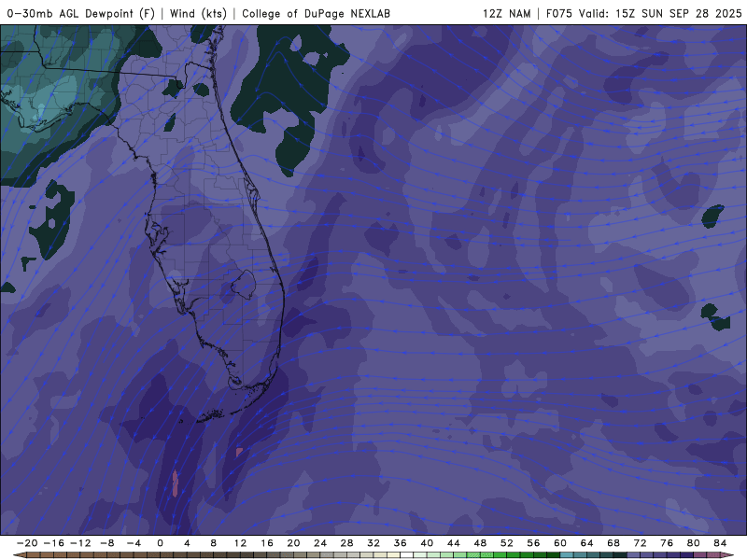
Task: Click the '76' colorbar label
Action: click(667, 543)
